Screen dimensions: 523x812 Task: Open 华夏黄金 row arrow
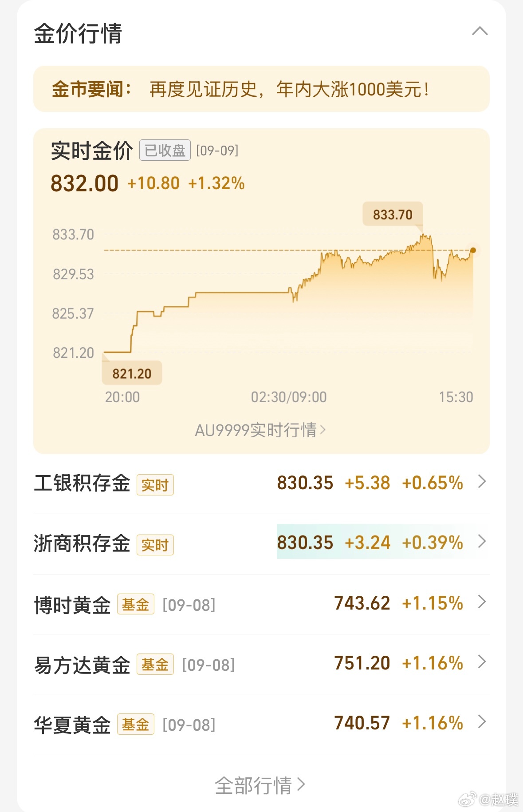pyautogui.click(x=482, y=722)
